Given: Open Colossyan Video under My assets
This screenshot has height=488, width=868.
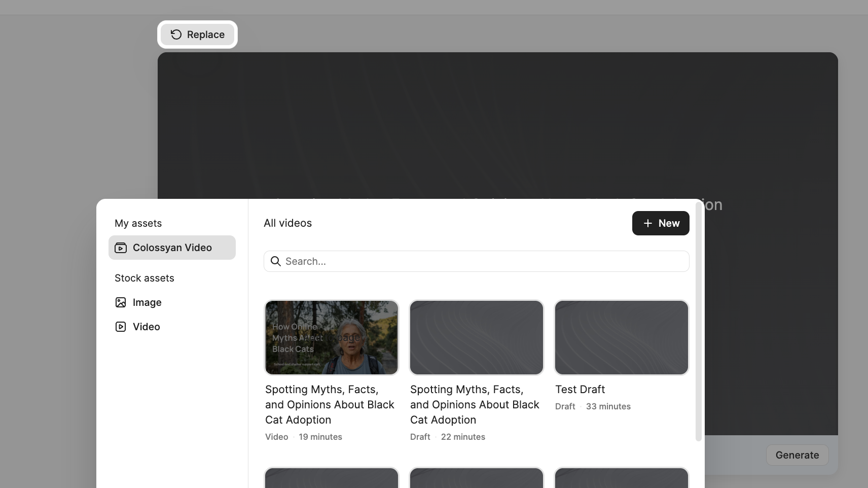Looking at the screenshot, I should (x=172, y=248).
